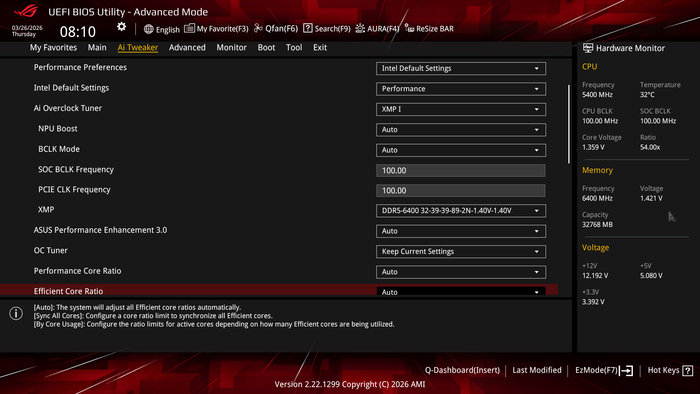Expand the Ai Overclock Tuner XMP I dropdown

461,109
